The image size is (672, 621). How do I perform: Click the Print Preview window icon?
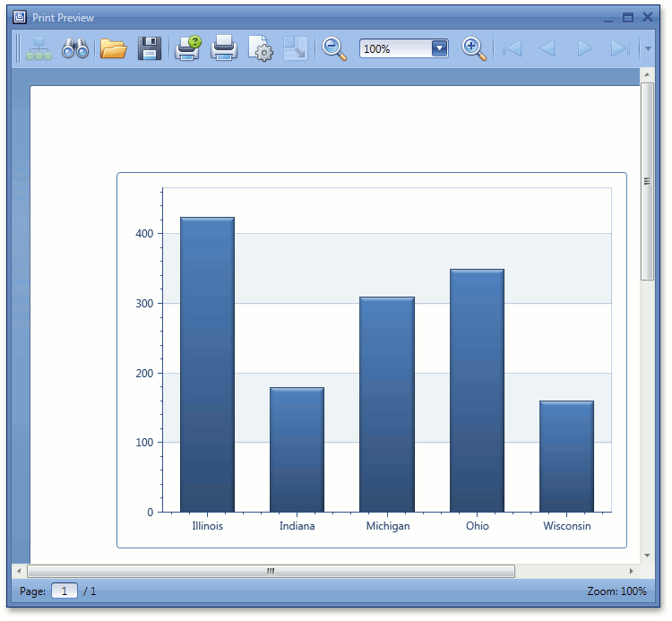point(20,17)
